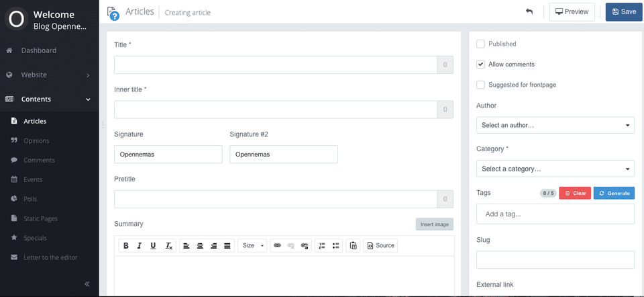644x297 pixels.
Task: Click the Title input field
Action: click(275, 65)
